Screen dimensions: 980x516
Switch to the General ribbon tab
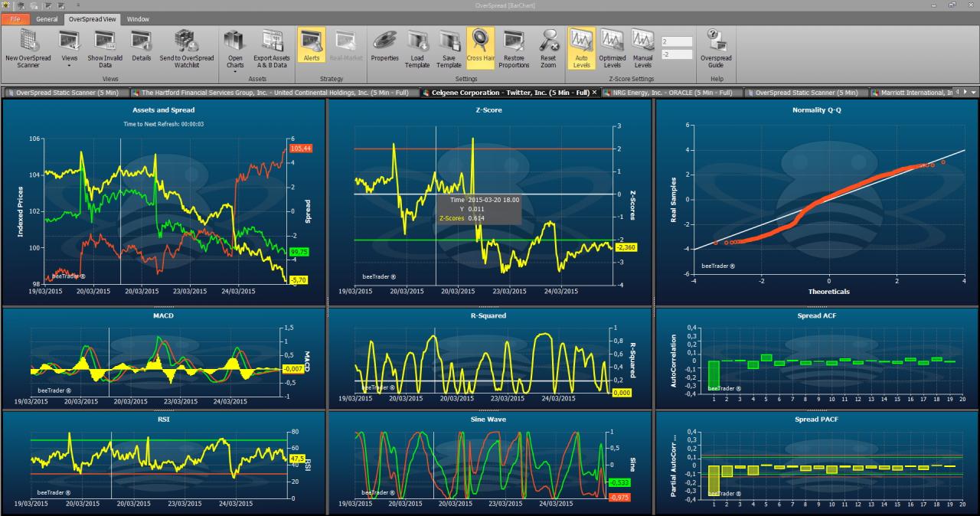click(x=47, y=18)
